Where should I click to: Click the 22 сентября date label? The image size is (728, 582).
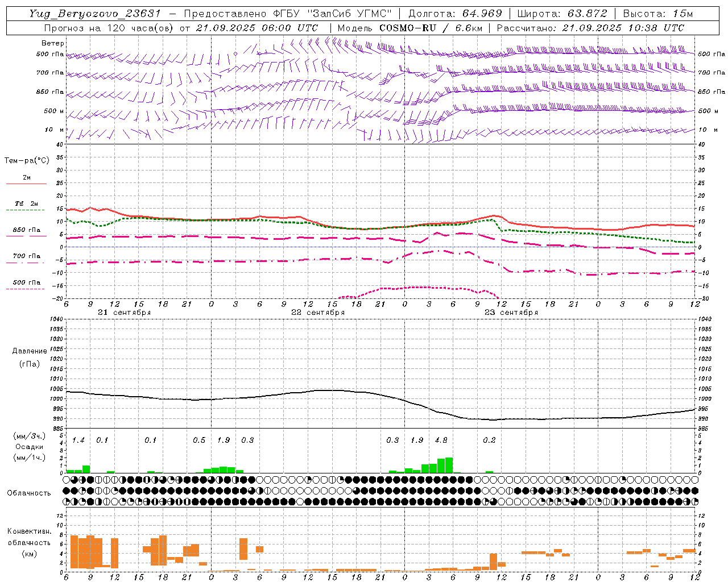click(317, 313)
